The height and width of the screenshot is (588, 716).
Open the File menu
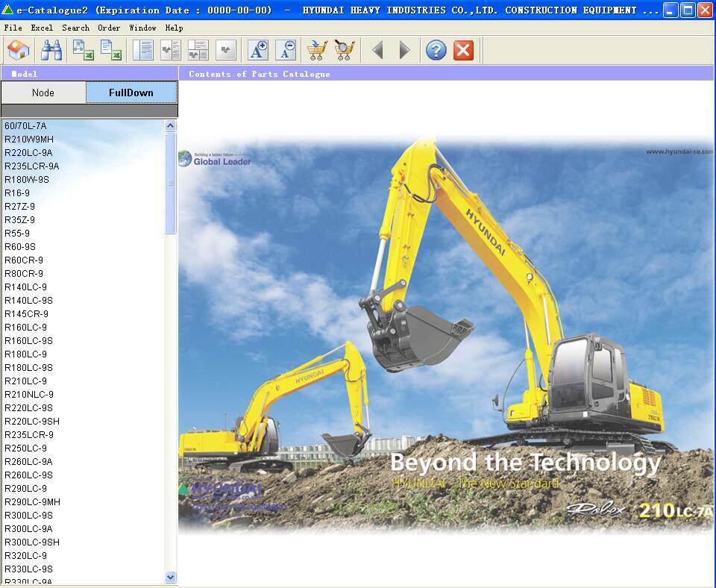pyautogui.click(x=13, y=28)
